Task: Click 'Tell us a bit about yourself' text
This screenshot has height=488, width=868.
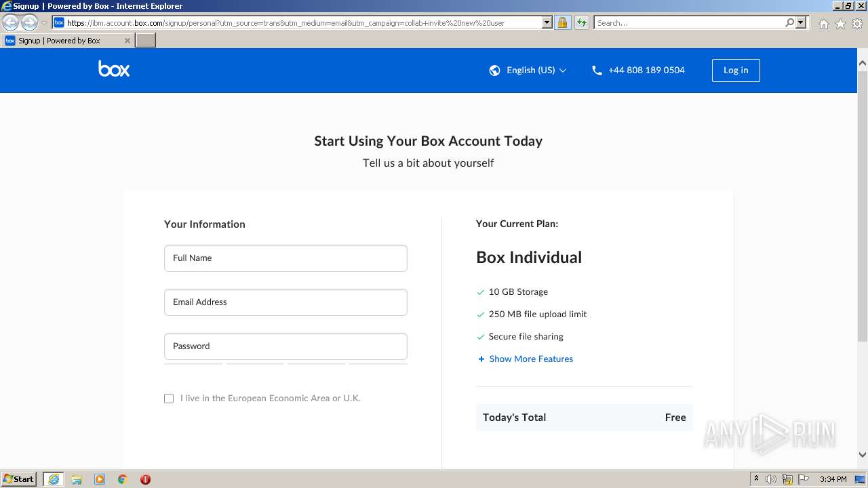Action: 429,163
